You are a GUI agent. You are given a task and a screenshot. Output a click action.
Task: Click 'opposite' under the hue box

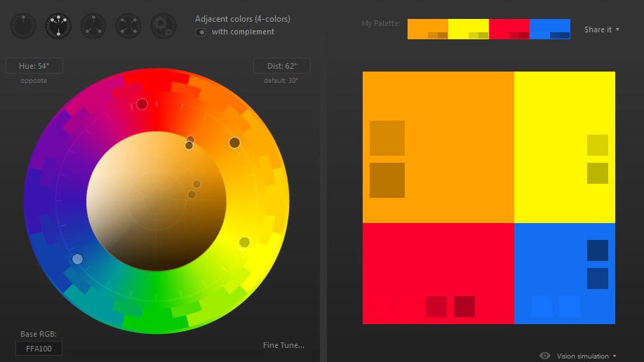pyautogui.click(x=34, y=81)
